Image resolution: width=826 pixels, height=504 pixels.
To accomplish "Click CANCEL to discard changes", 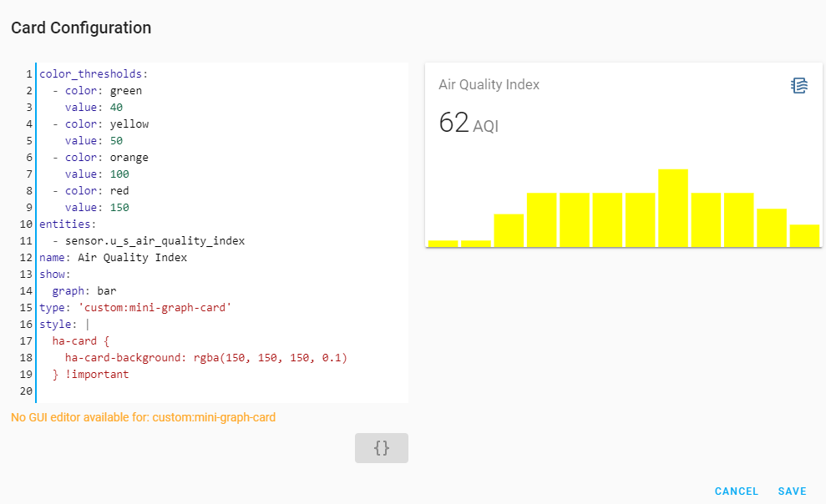I will 736,491.
